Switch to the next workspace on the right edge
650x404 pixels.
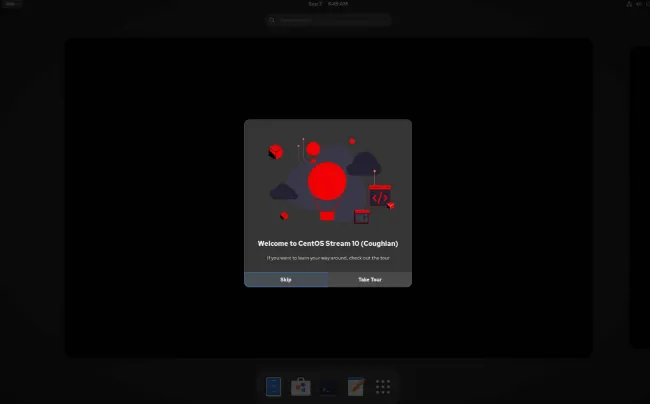639,198
